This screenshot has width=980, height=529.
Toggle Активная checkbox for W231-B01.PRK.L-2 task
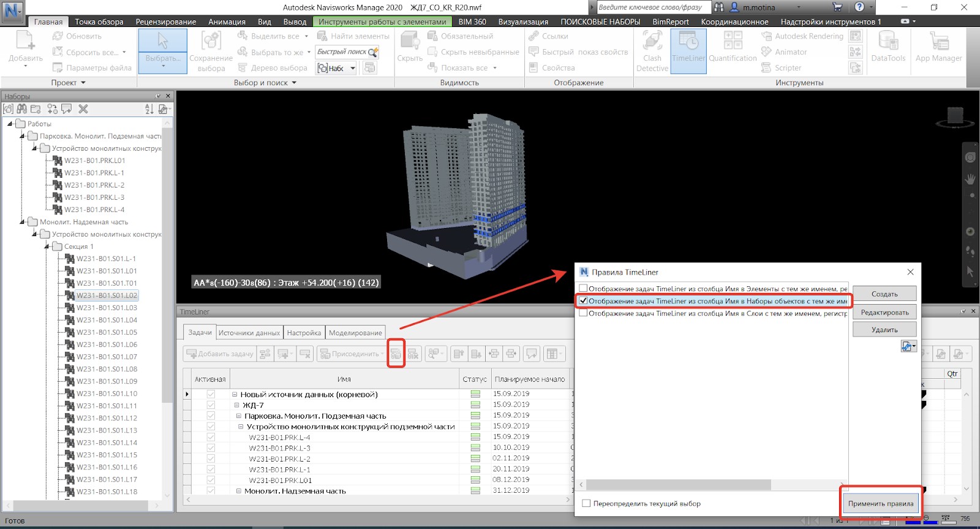pos(211,459)
